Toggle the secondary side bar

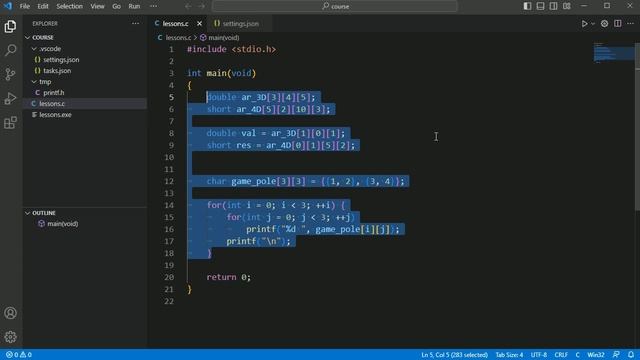pos(553,6)
